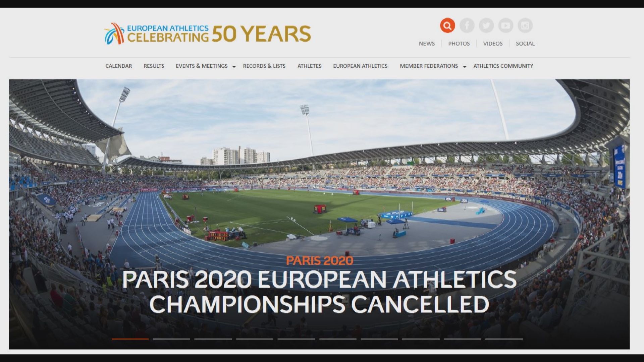Screen dimensions: 644x362
Task: Open the Facebook social icon
Action: point(467,25)
